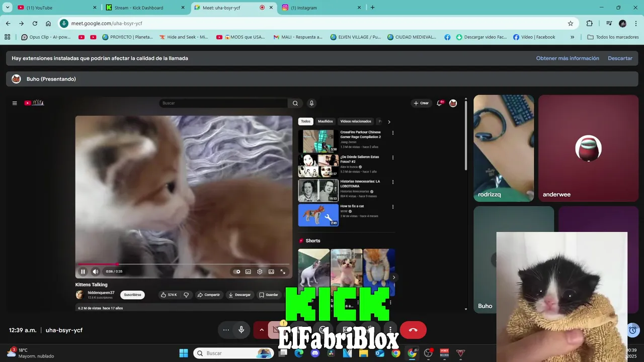
Task: Open options for Historias Innecesarias video
Action: (x=393, y=183)
